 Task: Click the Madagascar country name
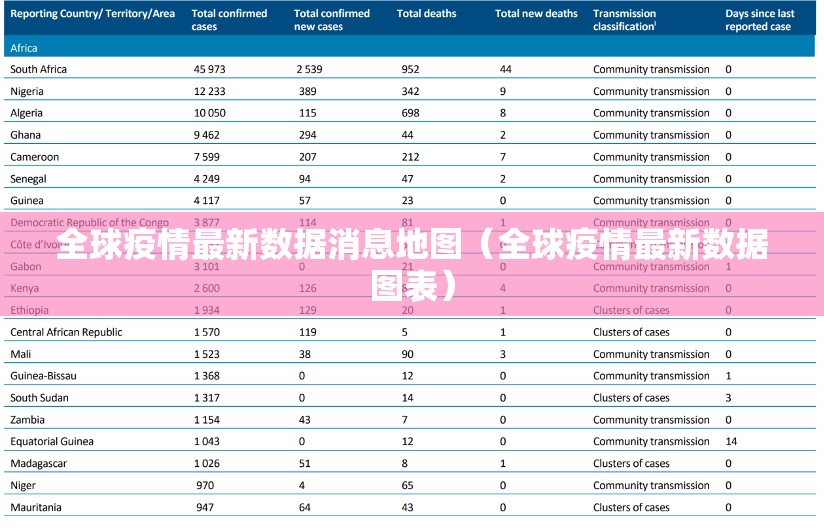pos(38,463)
